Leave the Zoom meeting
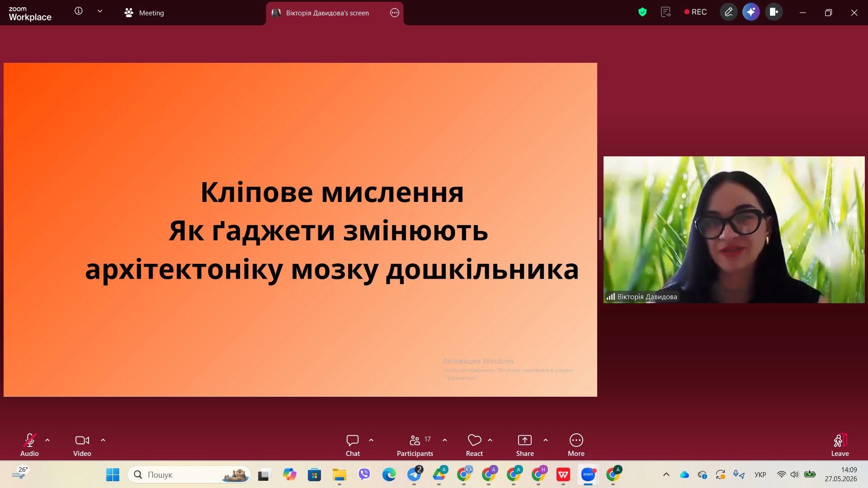This screenshot has height=488, width=868. pos(840,445)
